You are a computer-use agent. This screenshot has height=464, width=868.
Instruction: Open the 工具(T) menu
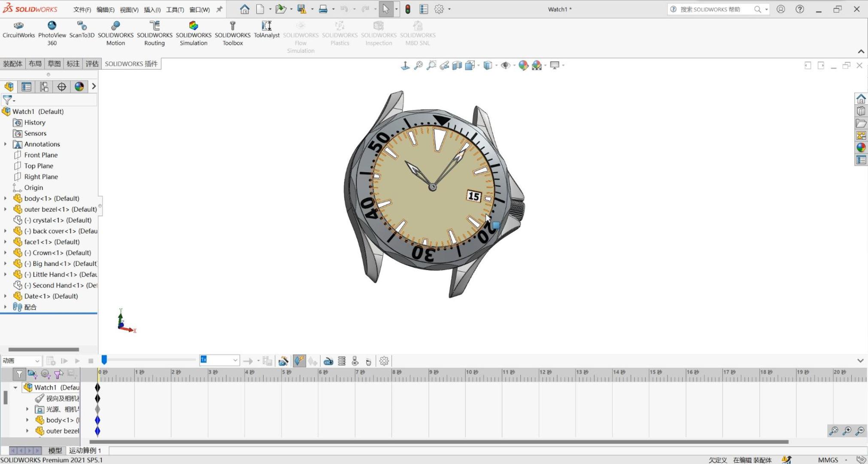[x=175, y=9]
